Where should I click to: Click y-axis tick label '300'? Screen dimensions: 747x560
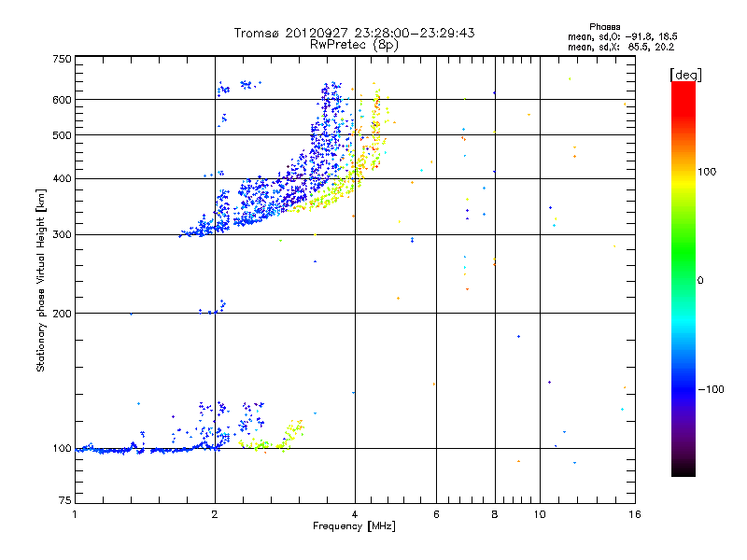[x=62, y=235]
